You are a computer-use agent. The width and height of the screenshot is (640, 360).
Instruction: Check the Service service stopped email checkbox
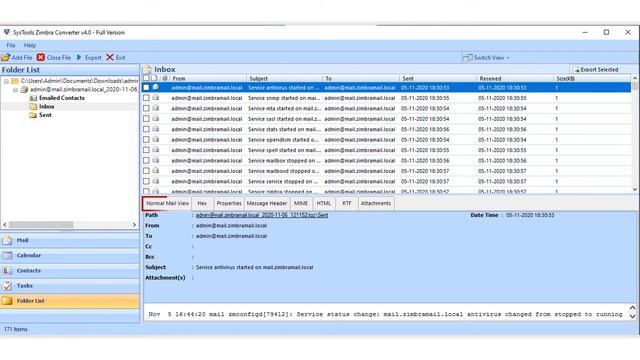[146, 181]
